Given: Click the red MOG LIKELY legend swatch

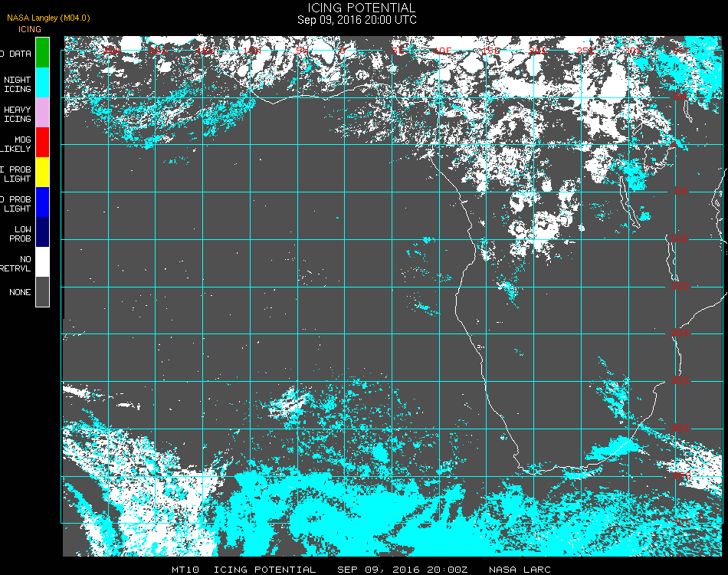Looking at the screenshot, I should pos(42,142).
